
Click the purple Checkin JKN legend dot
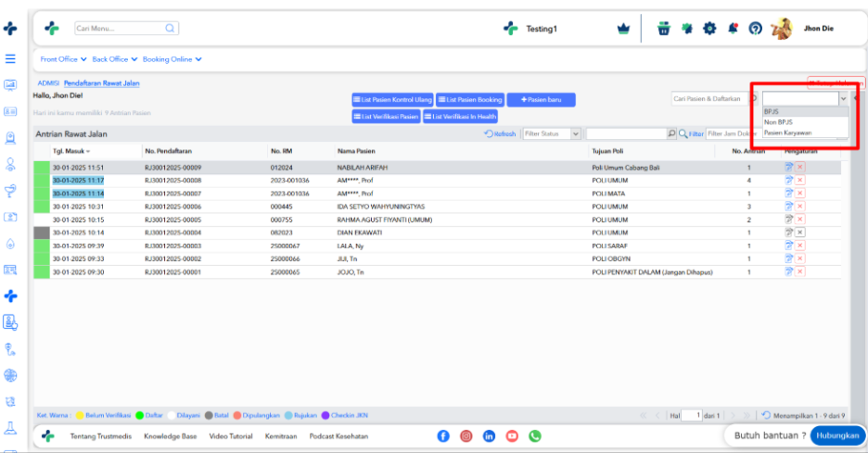[325, 415]
